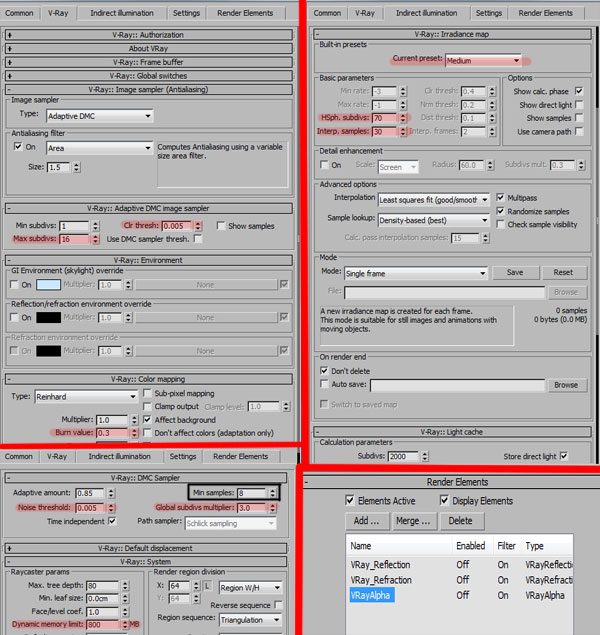600x635 pixels.
Task: Open the Color mapping Type Reinhard dropdown
Action: [x=86, y=396]
